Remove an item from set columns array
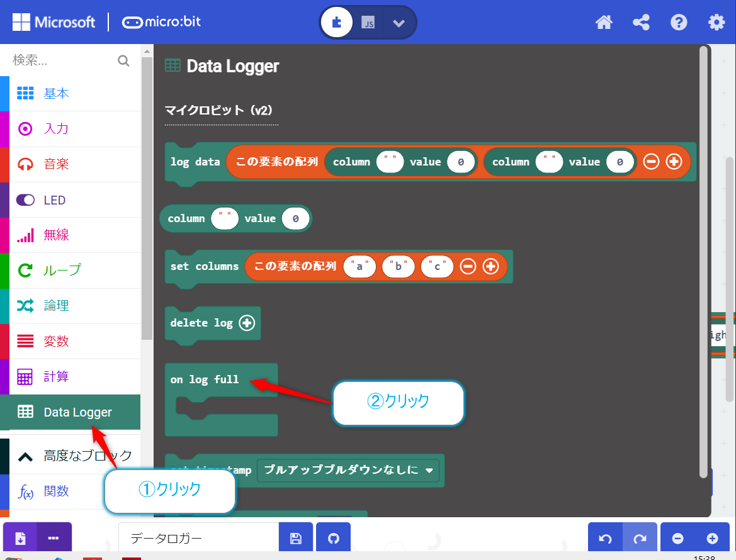 tap(468, 266)
